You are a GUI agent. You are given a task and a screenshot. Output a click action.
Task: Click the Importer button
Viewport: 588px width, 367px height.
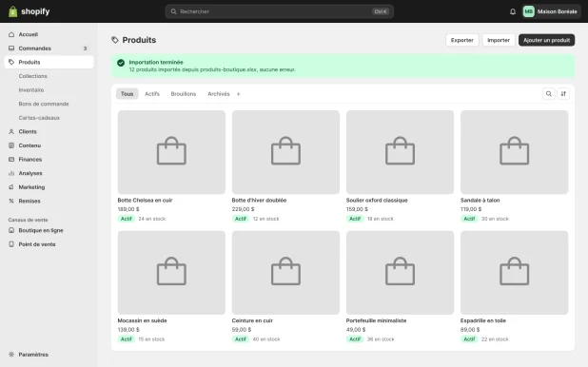tap(499, 40)
